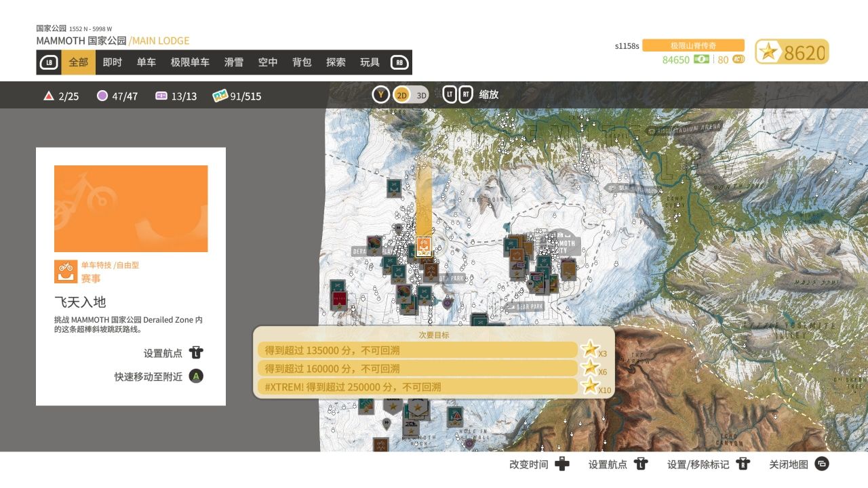Select the 空中 tab
The image size is (868, 488).
(268, 62)
